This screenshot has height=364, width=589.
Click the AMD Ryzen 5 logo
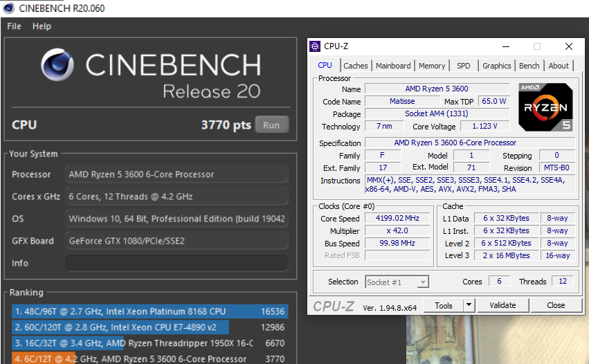[x=545, y=107]
